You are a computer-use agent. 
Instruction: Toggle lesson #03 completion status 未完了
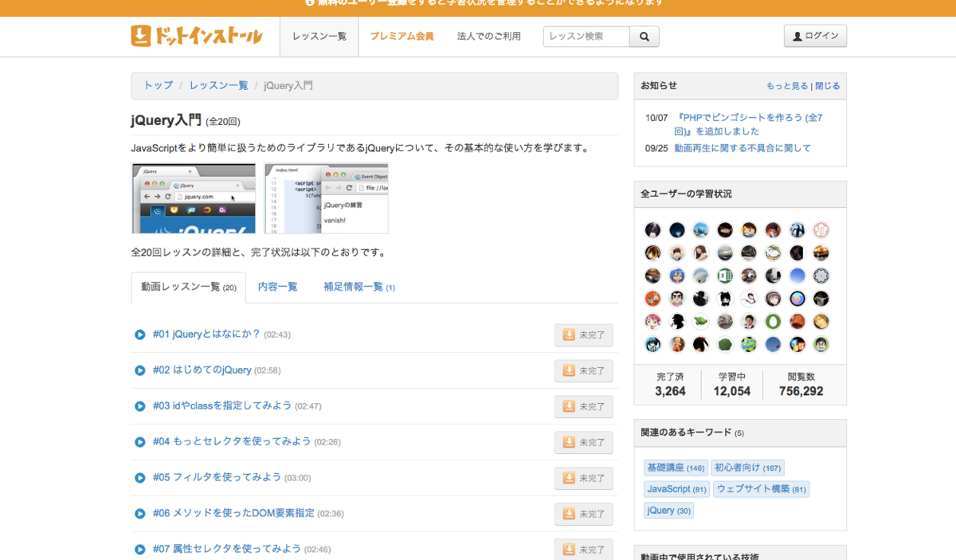click(x=583, y=406)
